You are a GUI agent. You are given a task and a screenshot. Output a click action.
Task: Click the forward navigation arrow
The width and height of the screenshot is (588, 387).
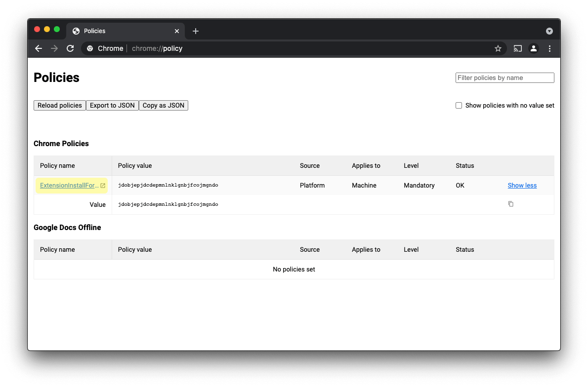click(54, 48)
